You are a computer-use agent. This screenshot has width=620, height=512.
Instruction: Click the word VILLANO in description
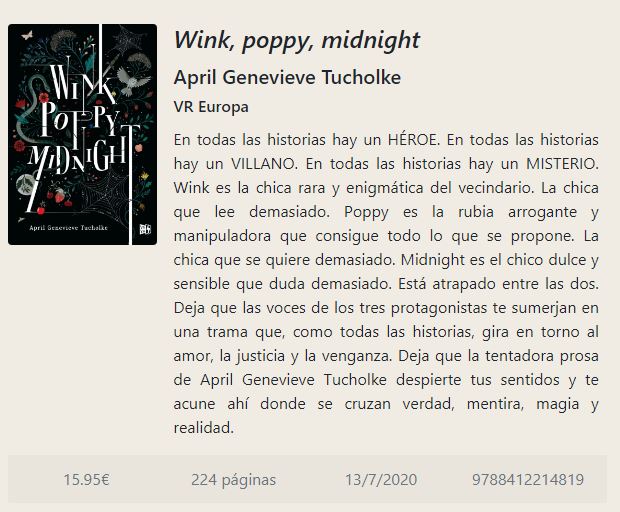pos(264,164)
